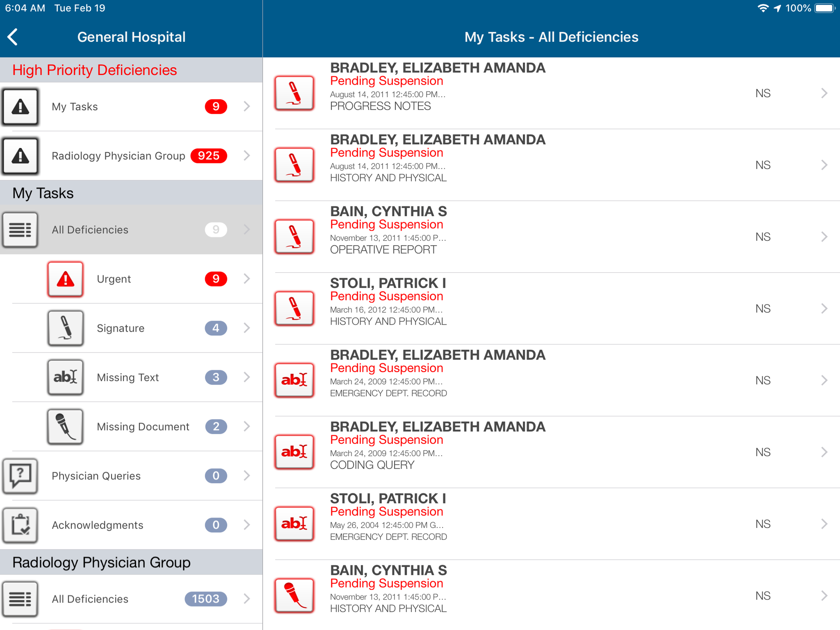
Task: Select PROGRESS NOTES document text
Action: [x=381, y=106]
